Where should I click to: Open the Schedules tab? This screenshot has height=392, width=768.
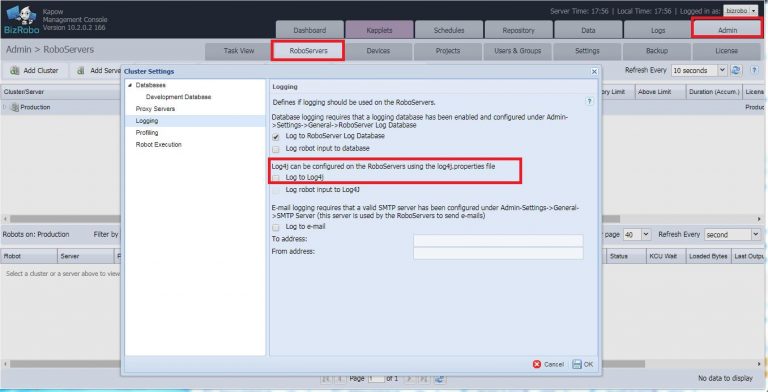coord(449,30)
